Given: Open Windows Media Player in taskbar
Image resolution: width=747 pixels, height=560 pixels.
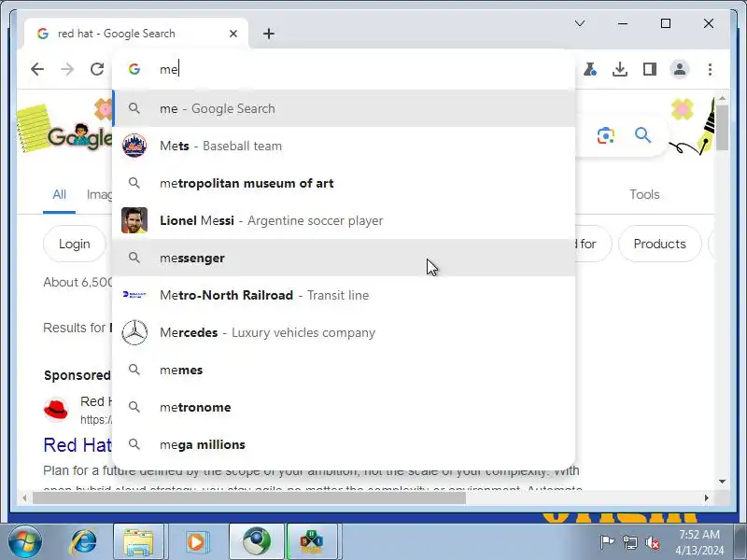Looking at the screenshot, I should point(196,541).
